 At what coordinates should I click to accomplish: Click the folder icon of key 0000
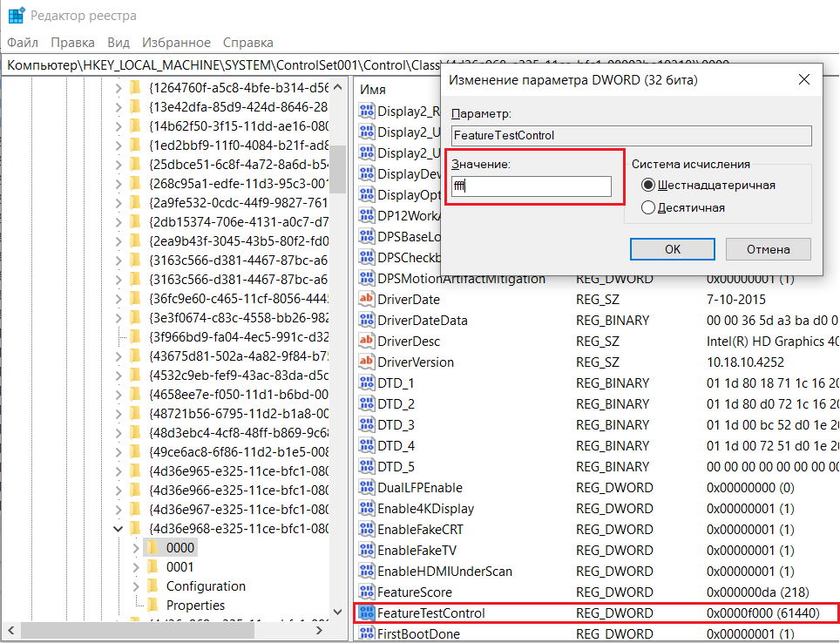point(153,548)
